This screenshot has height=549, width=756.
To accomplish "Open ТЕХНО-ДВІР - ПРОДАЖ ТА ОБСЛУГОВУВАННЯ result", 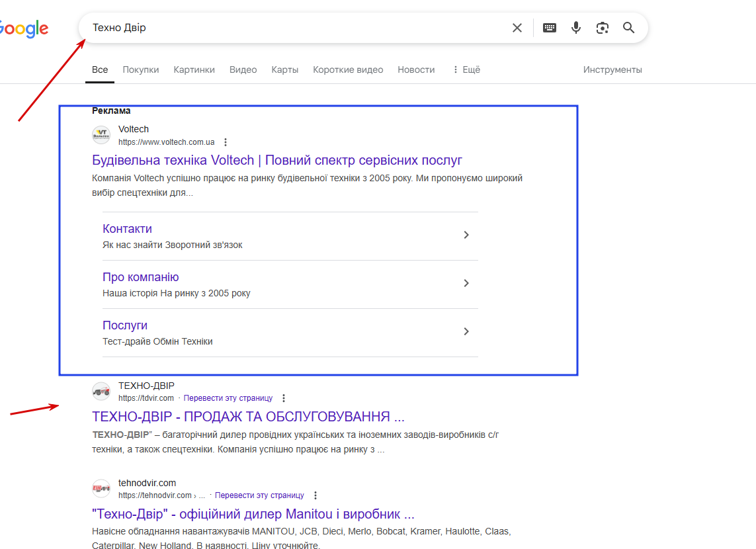I will tap(248, 417).
